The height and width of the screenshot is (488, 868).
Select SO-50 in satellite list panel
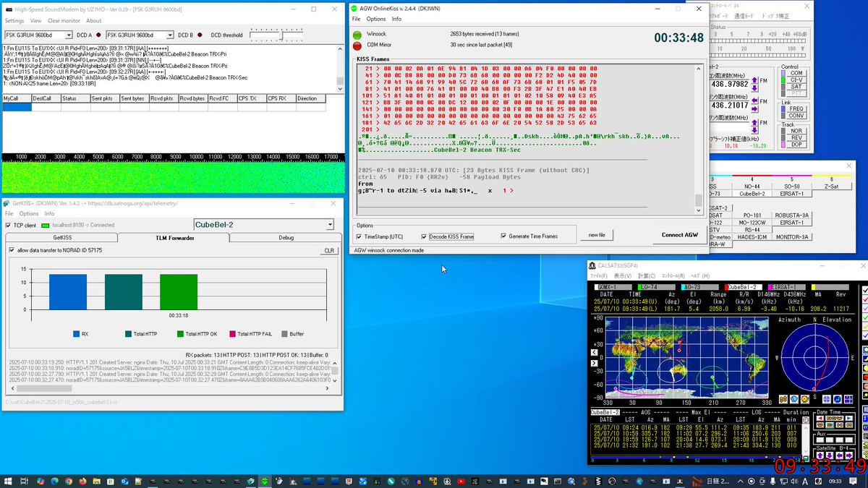click(792, 187)
